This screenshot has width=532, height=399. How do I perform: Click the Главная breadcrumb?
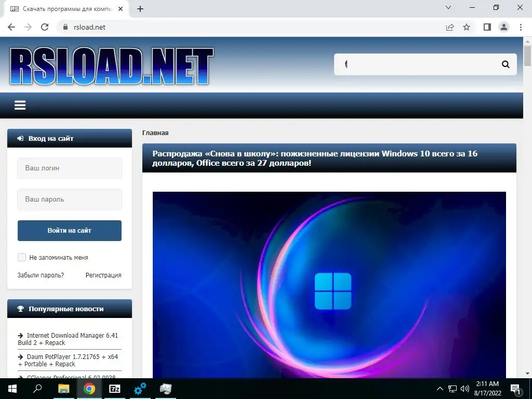click(x=155, y=132)
